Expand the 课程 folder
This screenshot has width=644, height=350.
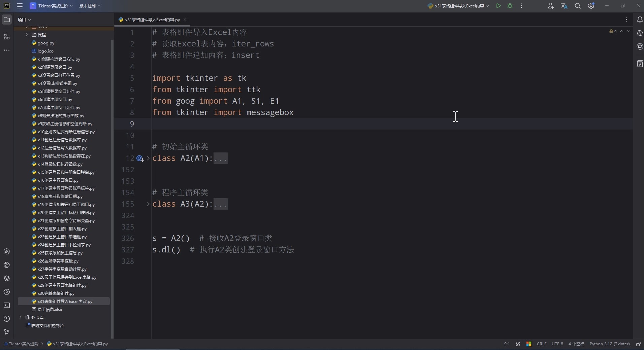(x=27, y=35)
